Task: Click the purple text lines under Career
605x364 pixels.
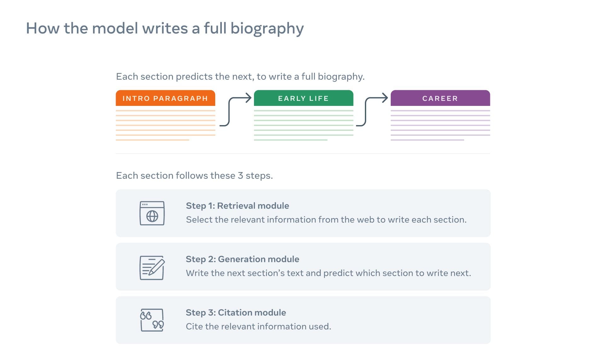Action: tap(440, 125)
